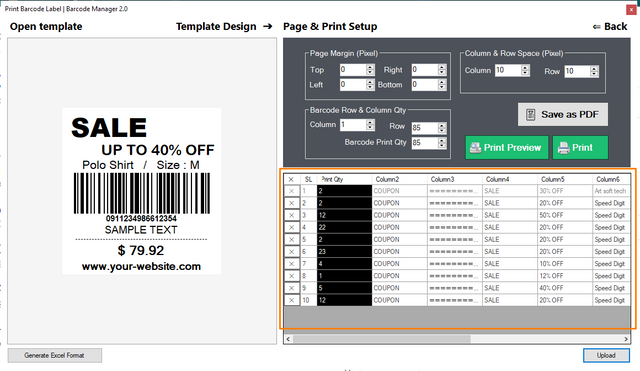
Task: Delete row 3 using its X icon
Action: click(291, 215)
